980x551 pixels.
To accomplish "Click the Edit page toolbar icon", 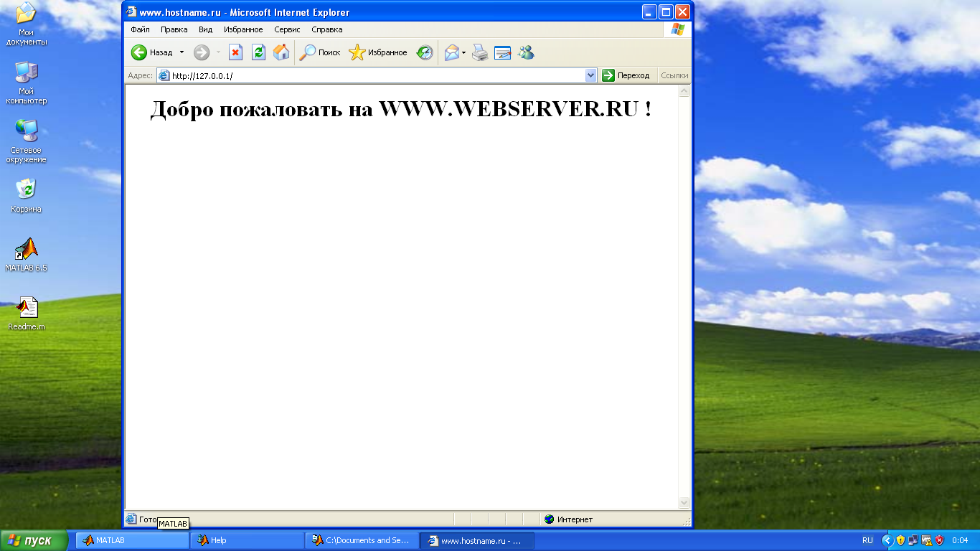I will pyautogui.click(x=503, y=52).
